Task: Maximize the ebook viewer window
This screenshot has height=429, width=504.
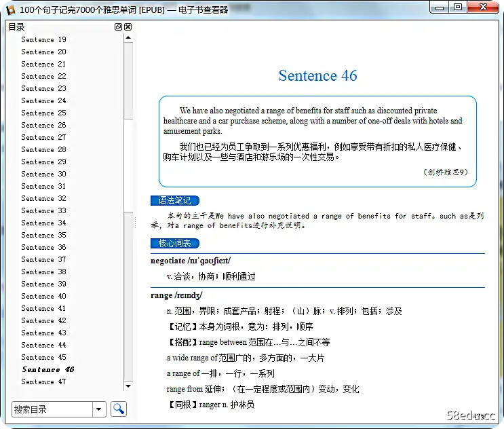Action: pyautogui.click(x=458, y=7)
